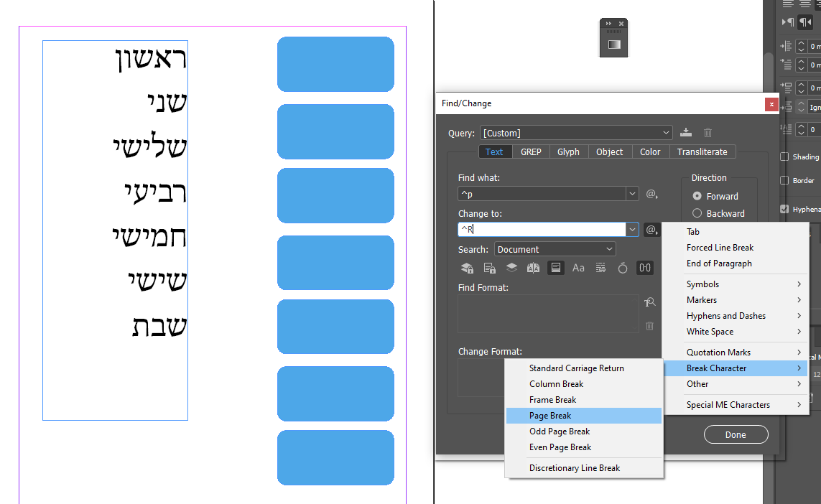Enable the Border checkbox
Image resolution: width=821 pixels, height=504 pixels.
click(784, 180)
